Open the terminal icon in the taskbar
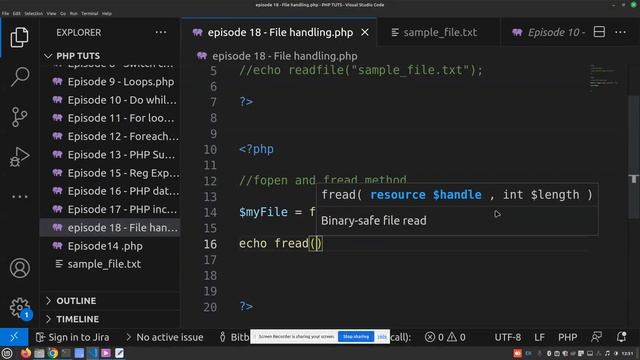 click(66, 353)
